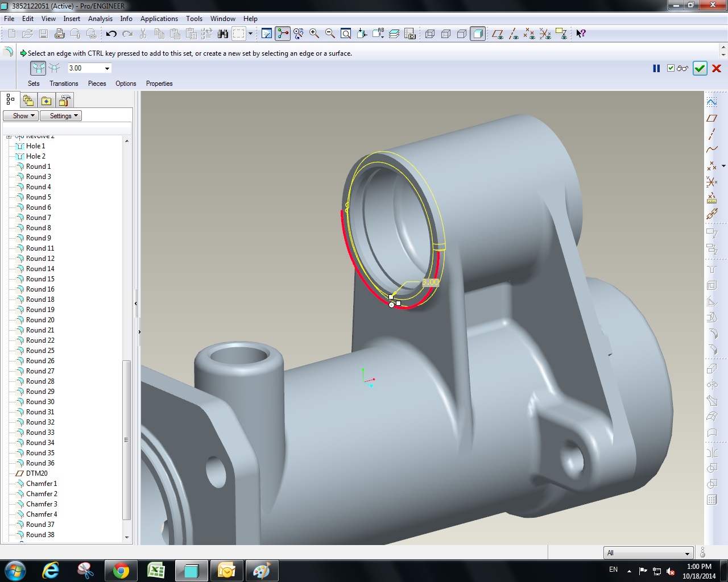Image resolution: width=728 pixels, height=582 pixels.
Task: Open the Tools menu
Action: 194,19
